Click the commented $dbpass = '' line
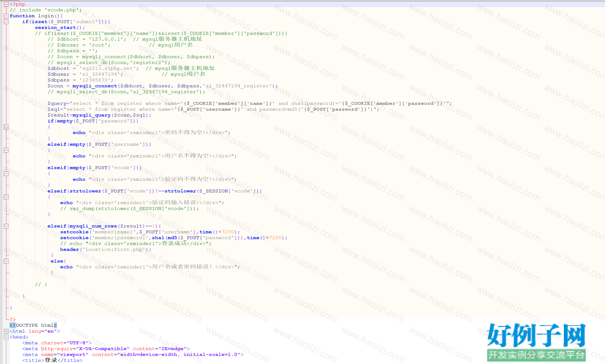 pyautogui.click(x=73, y=51)
